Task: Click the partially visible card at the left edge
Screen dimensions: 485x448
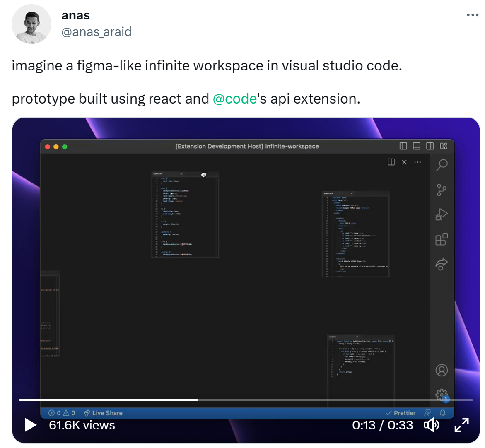Action: 50,314
